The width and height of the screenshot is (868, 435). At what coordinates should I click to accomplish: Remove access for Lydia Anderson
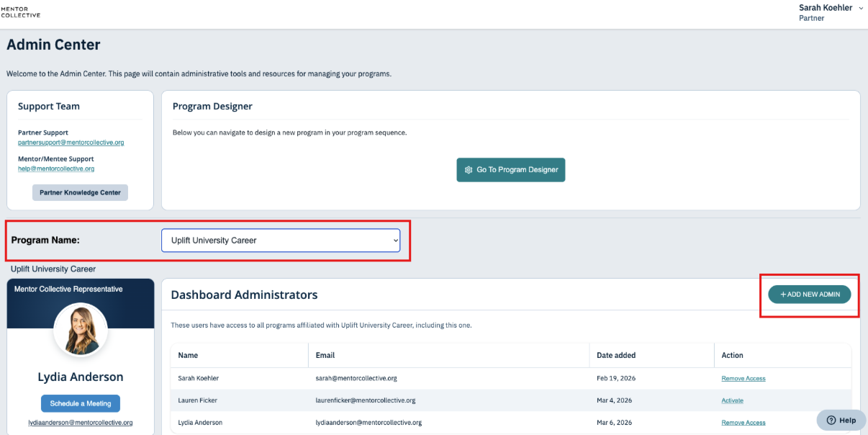point(743,423)
